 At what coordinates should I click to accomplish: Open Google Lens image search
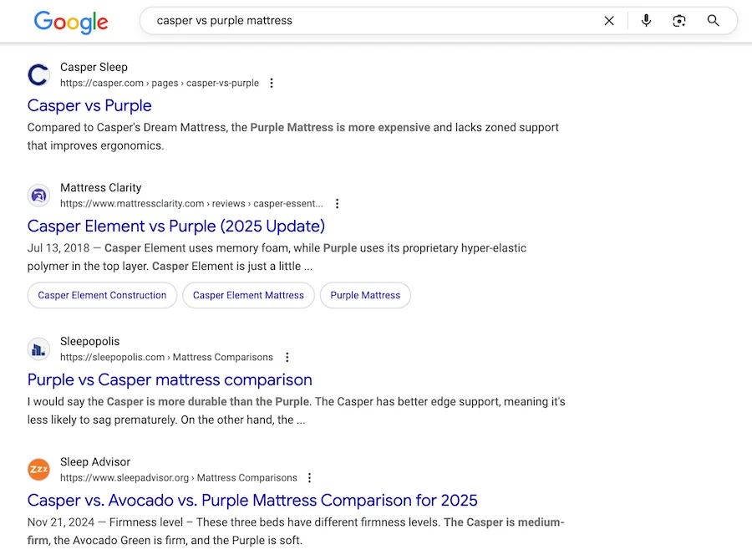click(x=679, y=21)
